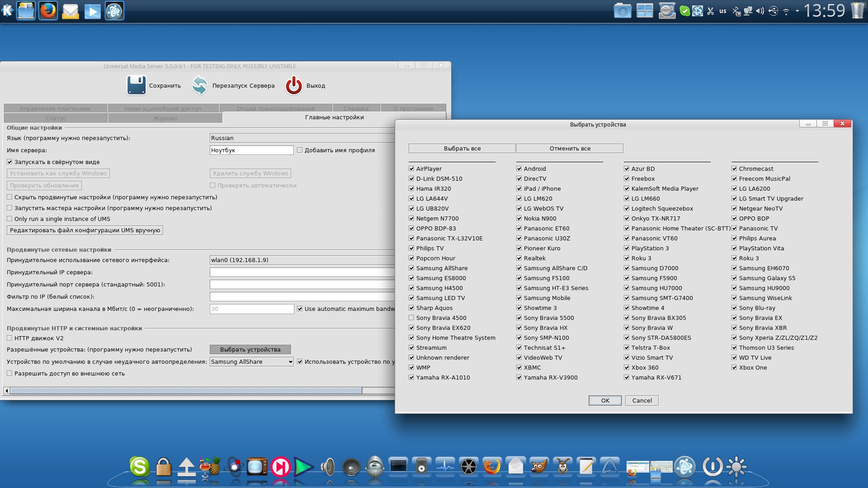Image resolution: width=868 pixels, height=488 pixels.
Task: Click the mail envelope in top panel
Action: click(70, 11)
